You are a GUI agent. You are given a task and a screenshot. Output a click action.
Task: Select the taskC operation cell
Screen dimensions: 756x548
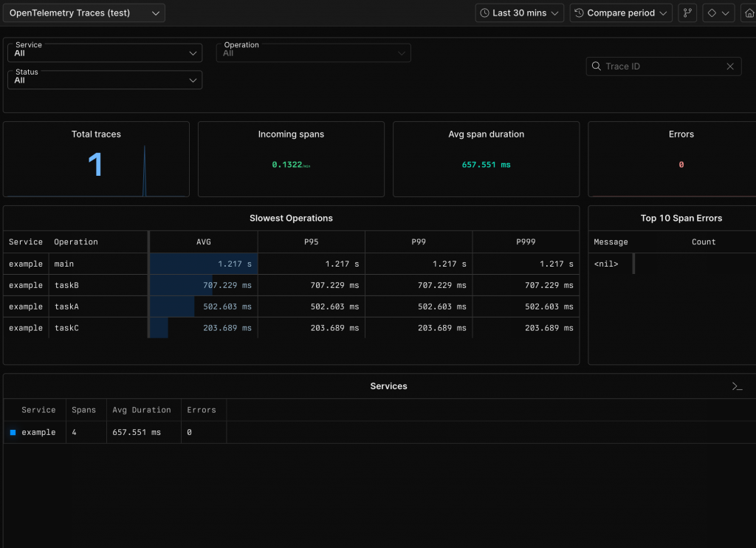click(x=98, y=328)
